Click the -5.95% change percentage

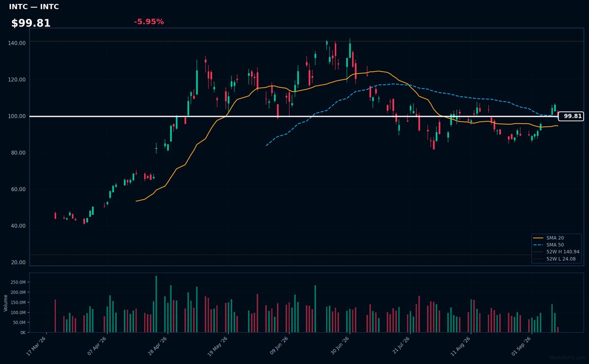pyautogui.click(x=149, y=22)
